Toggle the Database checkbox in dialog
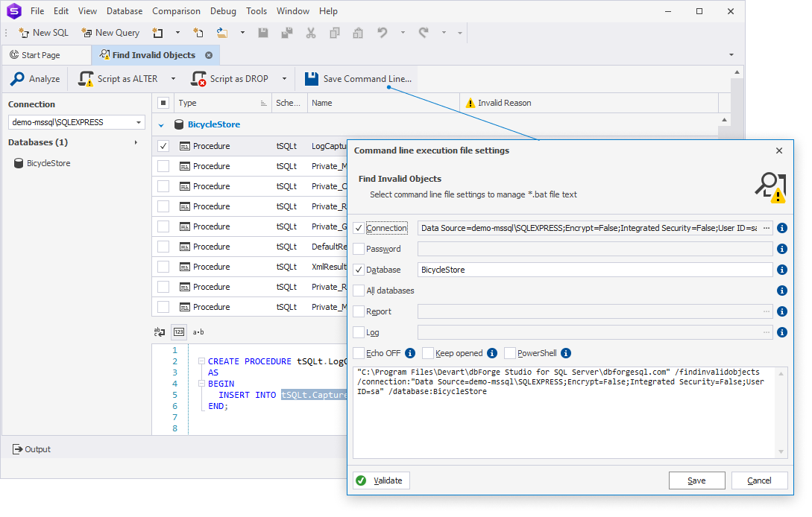 [x=359, y=270]
